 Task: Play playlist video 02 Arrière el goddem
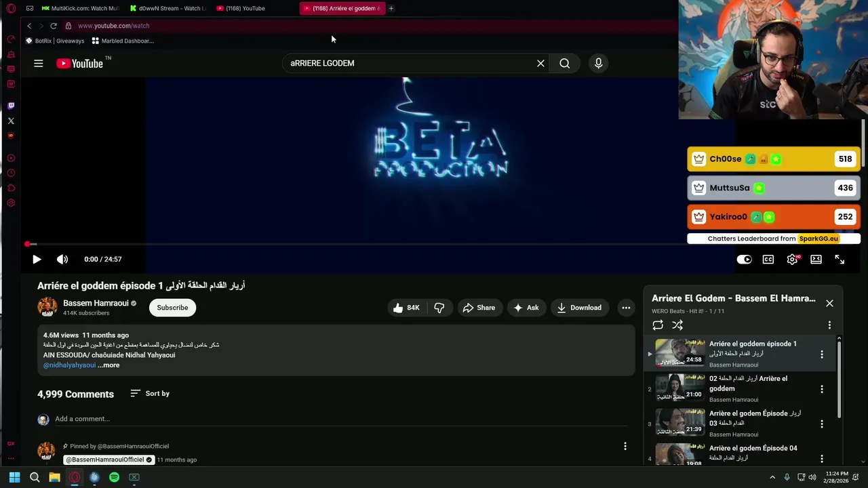(x=739, y=389)
